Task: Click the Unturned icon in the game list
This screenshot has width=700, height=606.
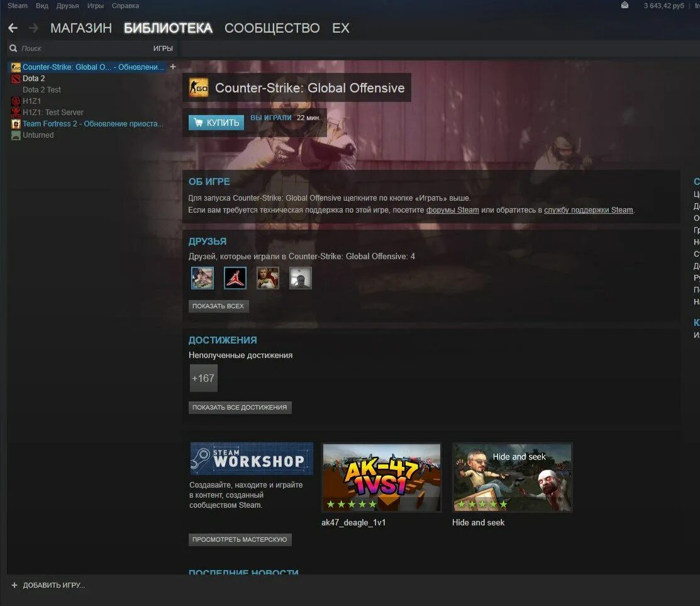Action: coord(16,135)
